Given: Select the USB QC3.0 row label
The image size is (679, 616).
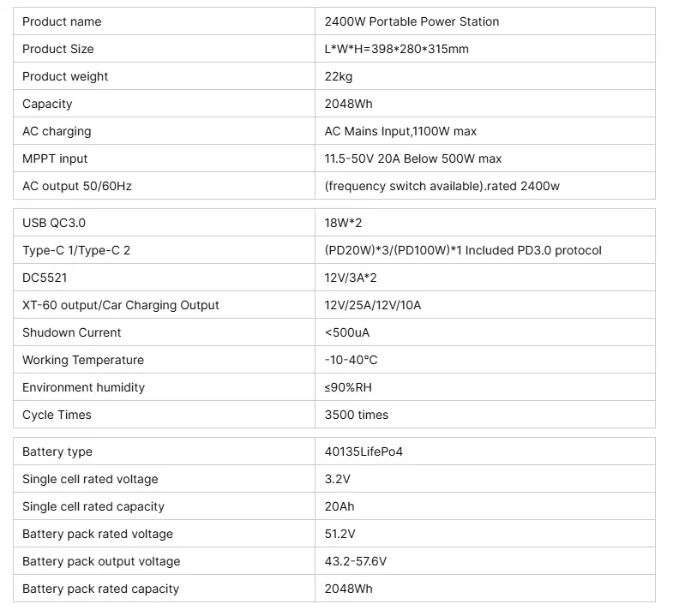Looking at the screenshot, I should (54, 223).
